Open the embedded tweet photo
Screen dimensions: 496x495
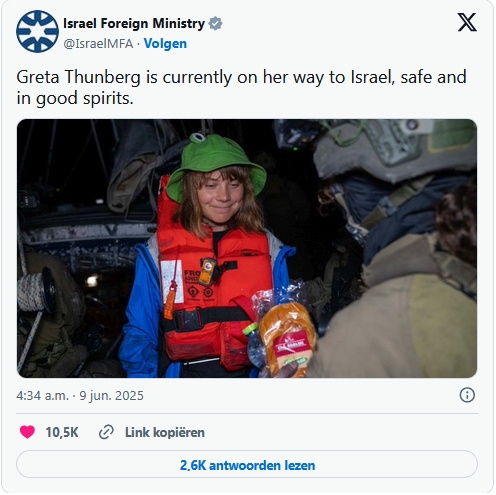247,248
